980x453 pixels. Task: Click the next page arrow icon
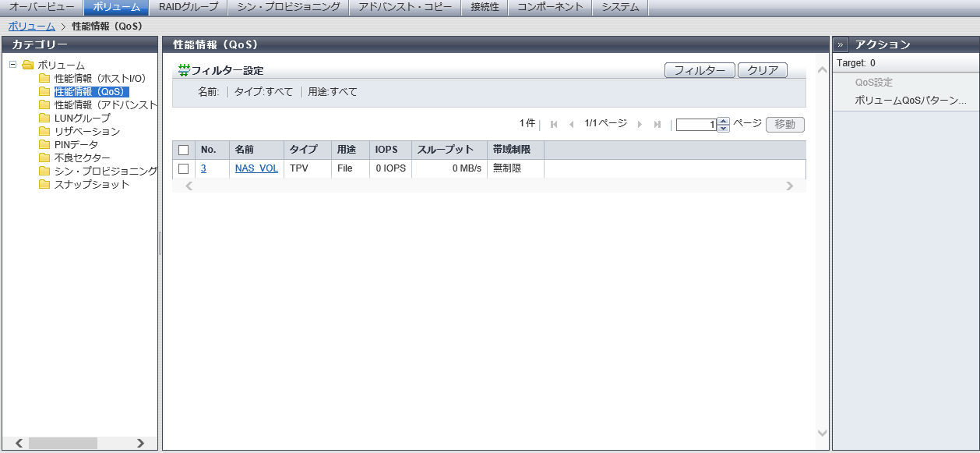[x=640, y=125]
